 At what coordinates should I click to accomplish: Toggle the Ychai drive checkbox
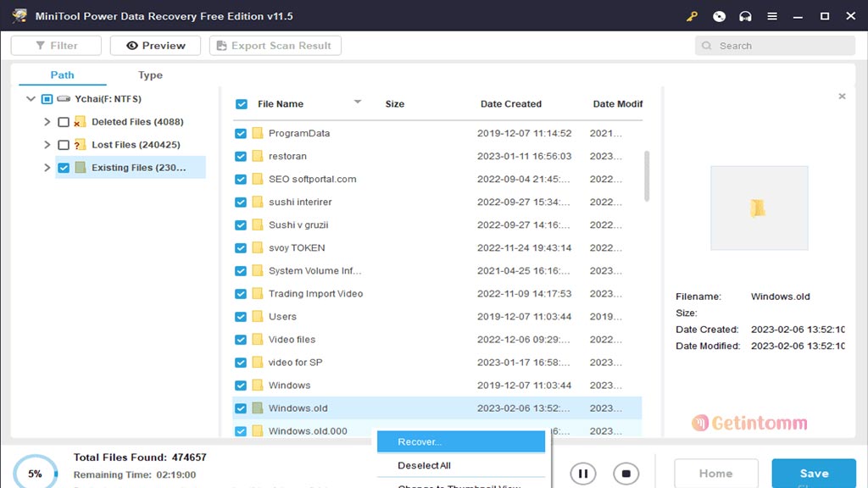pyautogui.click(x=47, y=99)
